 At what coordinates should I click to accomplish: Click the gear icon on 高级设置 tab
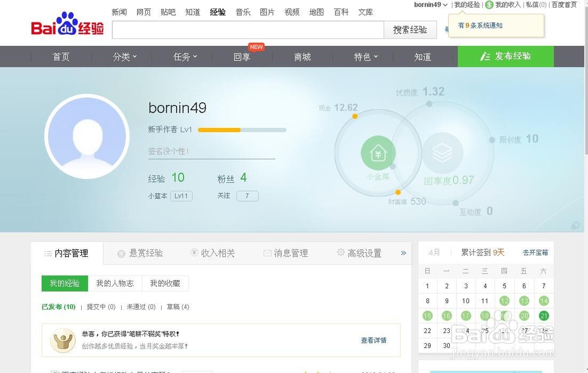340,252
